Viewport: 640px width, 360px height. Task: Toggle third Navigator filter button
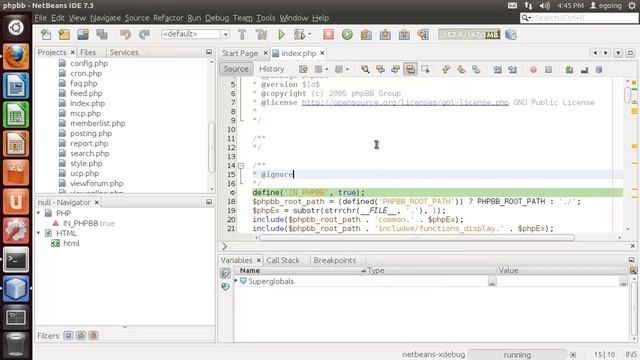[x=93, y=336]
